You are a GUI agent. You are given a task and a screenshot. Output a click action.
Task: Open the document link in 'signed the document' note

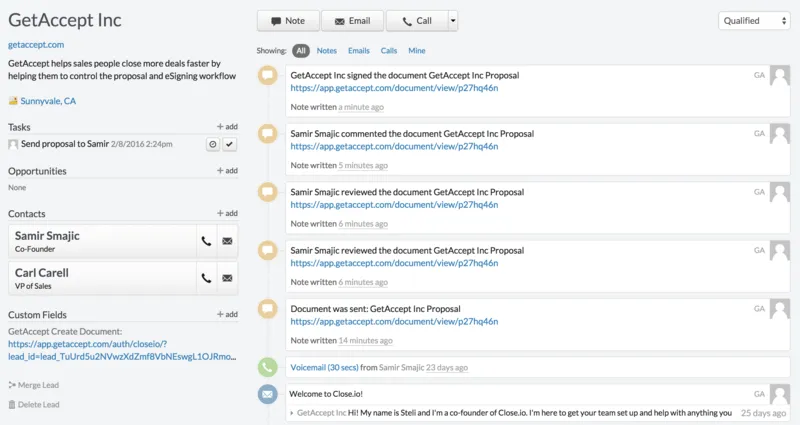pos(394,88)
